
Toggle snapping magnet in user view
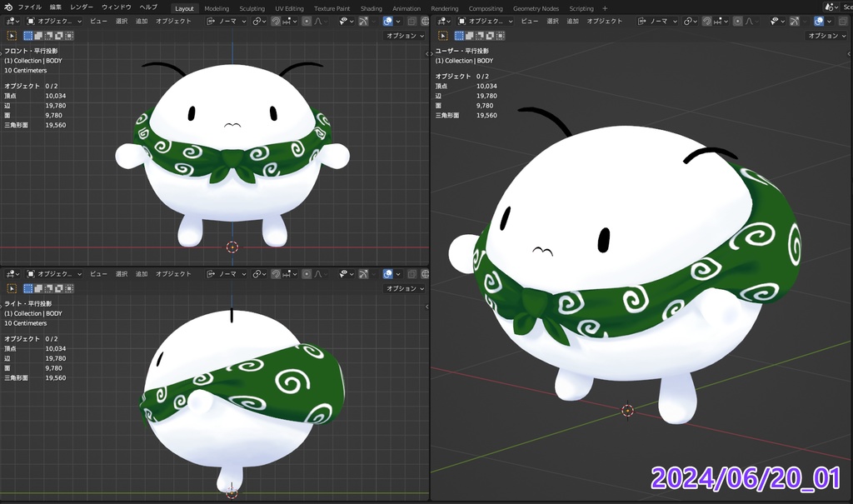(706, 21)
